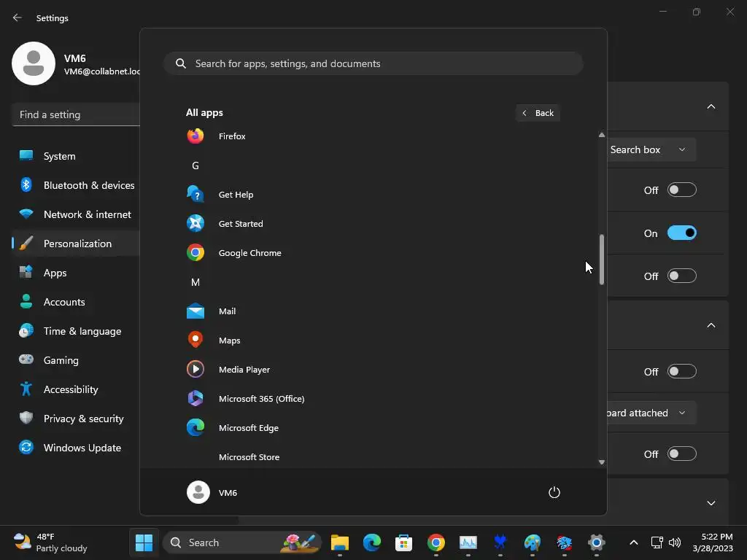Launch Google Chrome from All apps
747x560 pixels.
(373, 253)
